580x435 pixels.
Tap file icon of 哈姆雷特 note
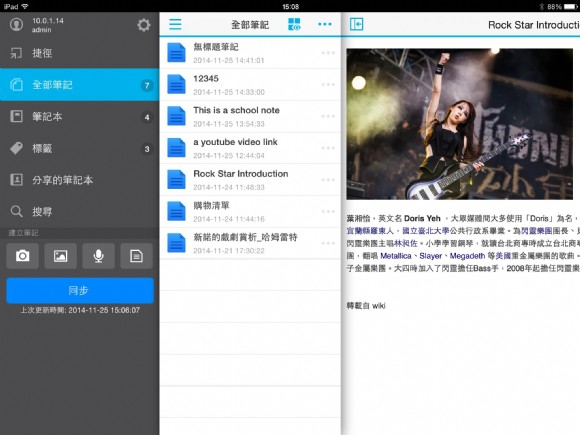[x=176, y=243]
